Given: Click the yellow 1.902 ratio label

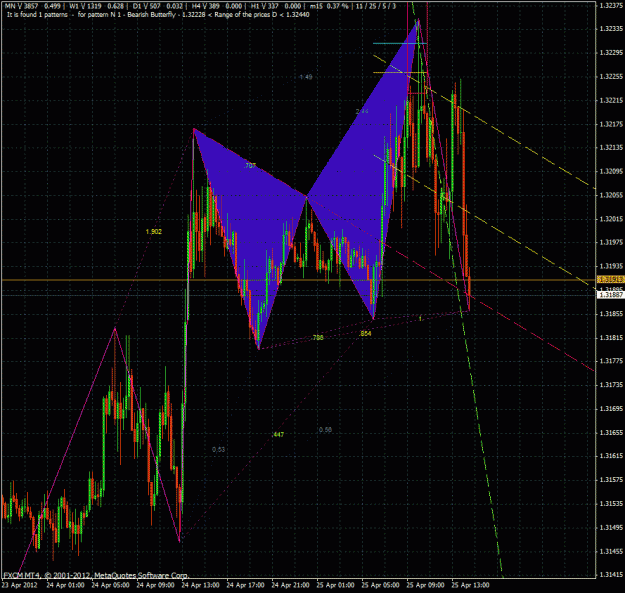Looking at the screenshot, I should (x=154, y=232).
